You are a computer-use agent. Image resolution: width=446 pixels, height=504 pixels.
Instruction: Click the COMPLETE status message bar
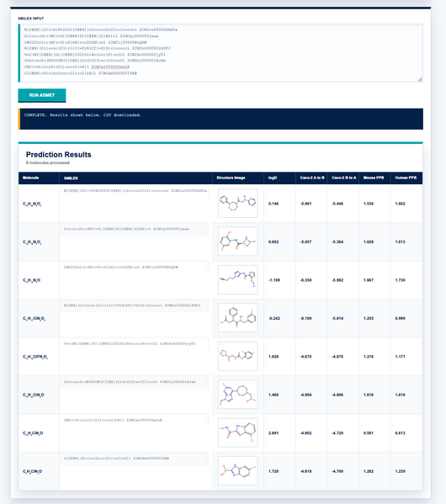[220, 119]
